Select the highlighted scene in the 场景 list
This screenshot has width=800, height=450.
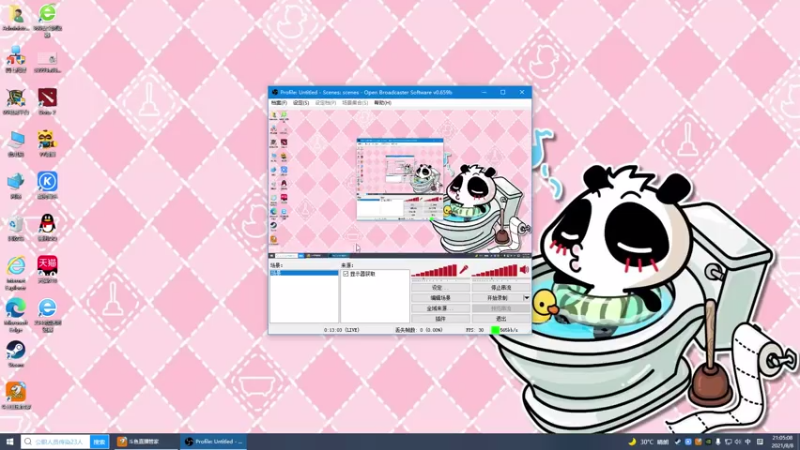pyautogui.click(x=304, y=273)
